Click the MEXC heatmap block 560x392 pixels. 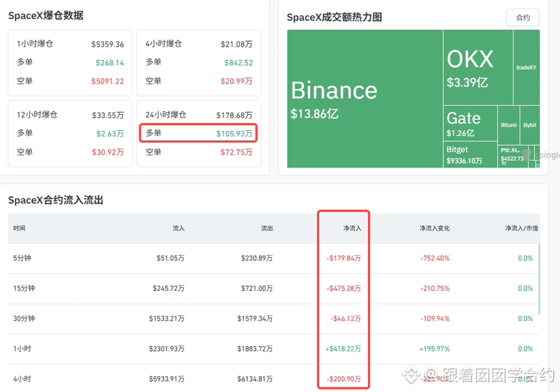(513, 157)
